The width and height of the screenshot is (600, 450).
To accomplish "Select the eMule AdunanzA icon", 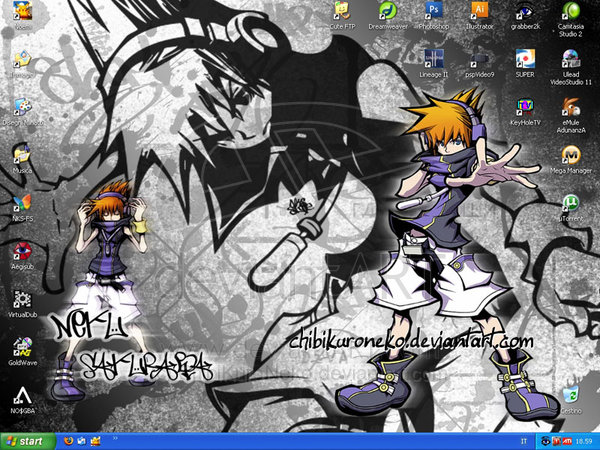I will 570,106.
